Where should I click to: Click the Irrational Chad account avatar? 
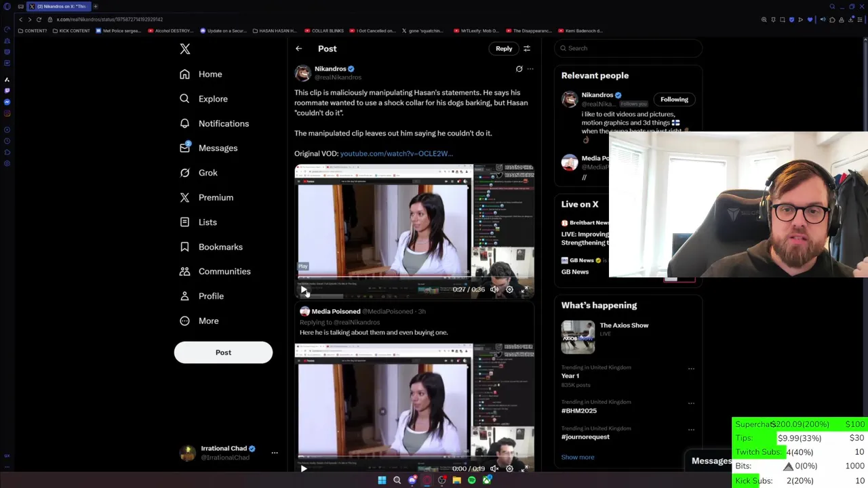tap(187, 453)
